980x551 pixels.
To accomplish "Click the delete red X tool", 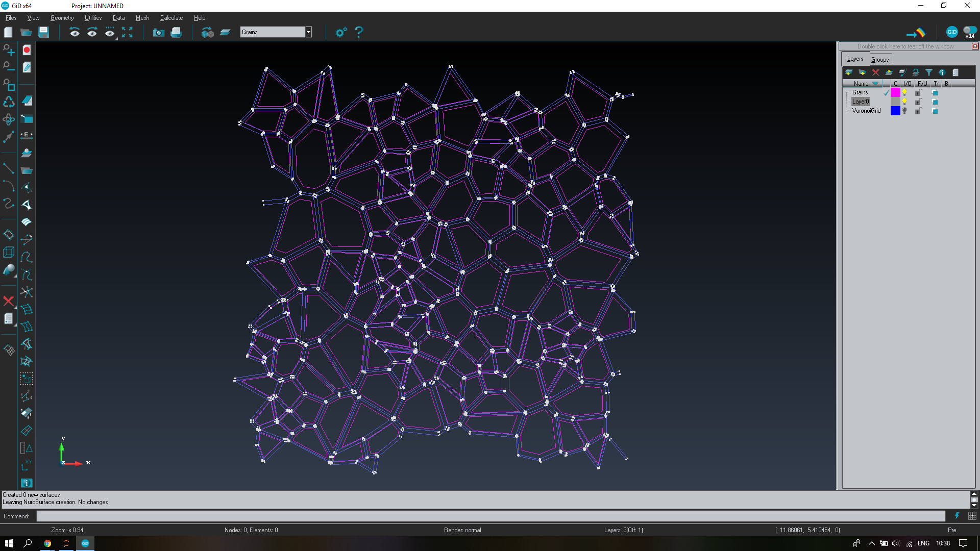I will [9, 301].
